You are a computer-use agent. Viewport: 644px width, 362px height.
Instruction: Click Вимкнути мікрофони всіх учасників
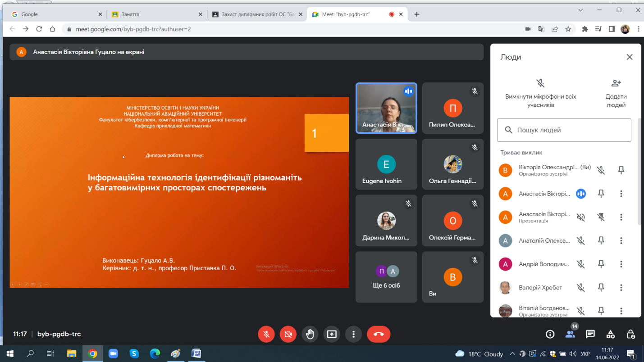pyautogui.click(x=540, y=93)
